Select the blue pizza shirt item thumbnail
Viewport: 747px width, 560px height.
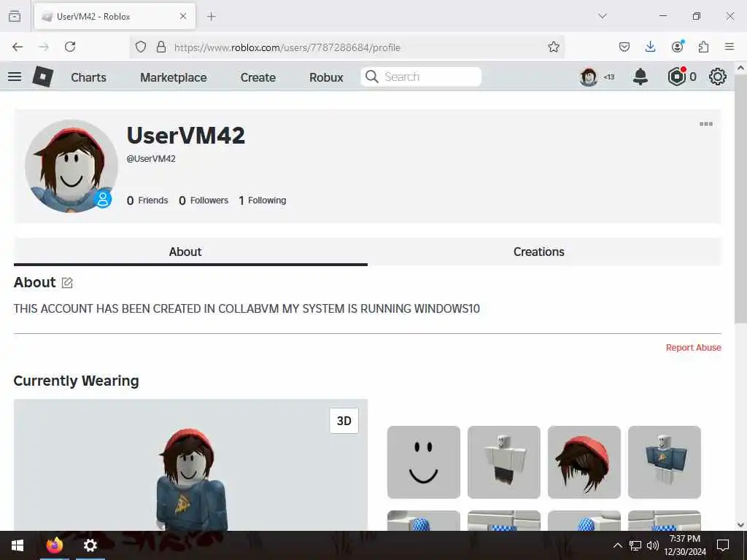[665, 462]
